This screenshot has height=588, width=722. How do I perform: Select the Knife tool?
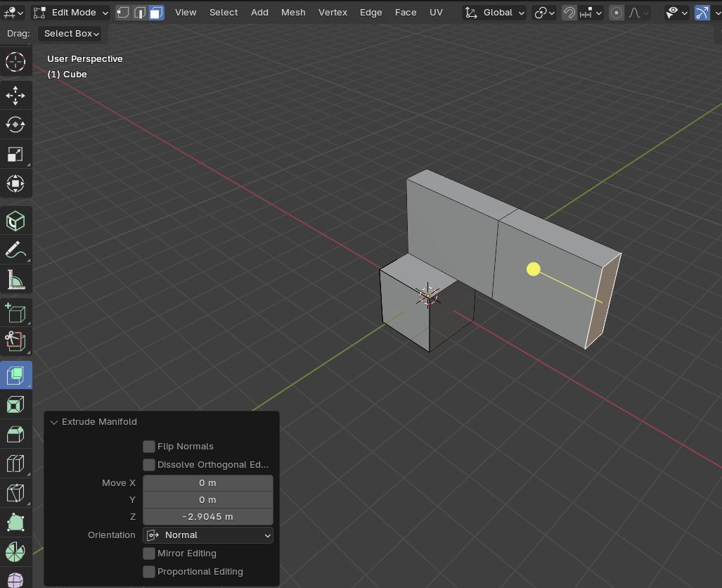point(15,492)
